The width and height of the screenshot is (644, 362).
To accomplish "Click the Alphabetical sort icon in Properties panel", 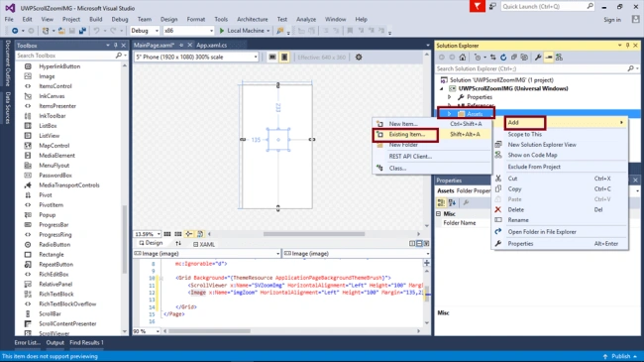I will [452, 202].
